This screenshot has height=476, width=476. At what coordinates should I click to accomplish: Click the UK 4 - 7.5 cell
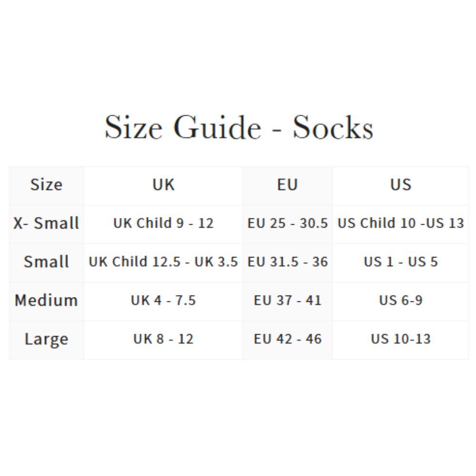pos(163,300)
